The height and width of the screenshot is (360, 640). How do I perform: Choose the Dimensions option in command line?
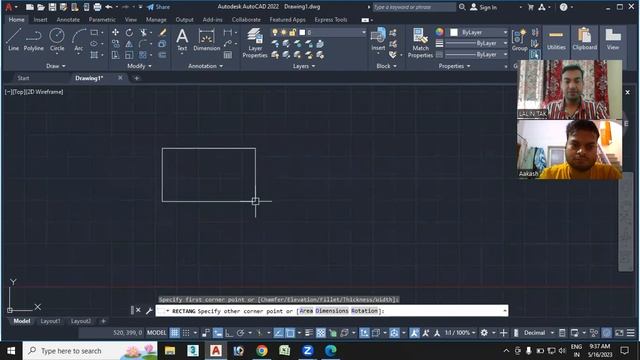pyautogui.click(x=332, y=311)
